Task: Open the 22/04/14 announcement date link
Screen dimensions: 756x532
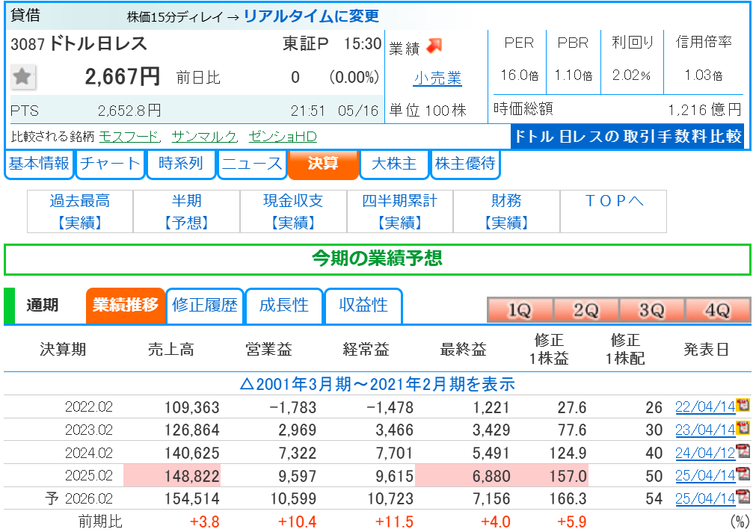Action: tap(705, 407)
